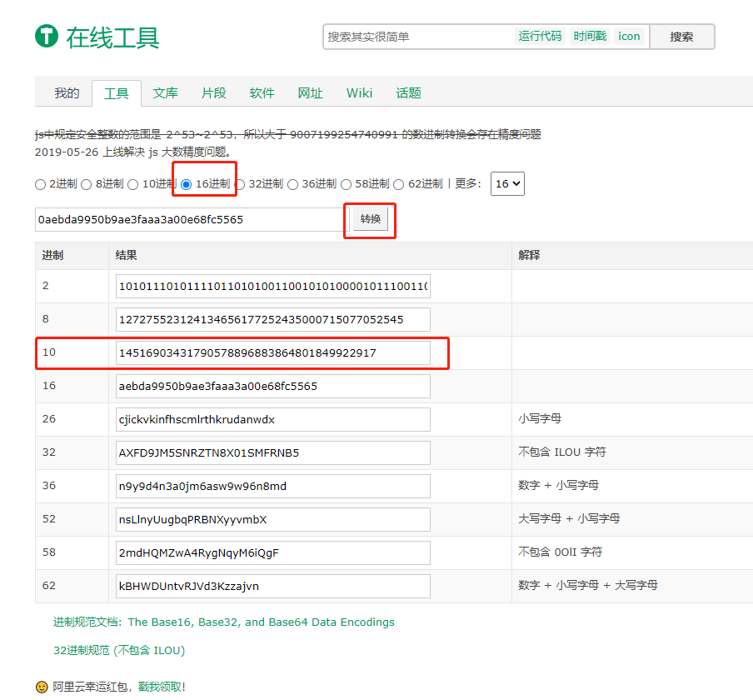Click the 在线工具 site title
Screen dimensions: 753x700
pyautogui.click(x=112, y=38)
